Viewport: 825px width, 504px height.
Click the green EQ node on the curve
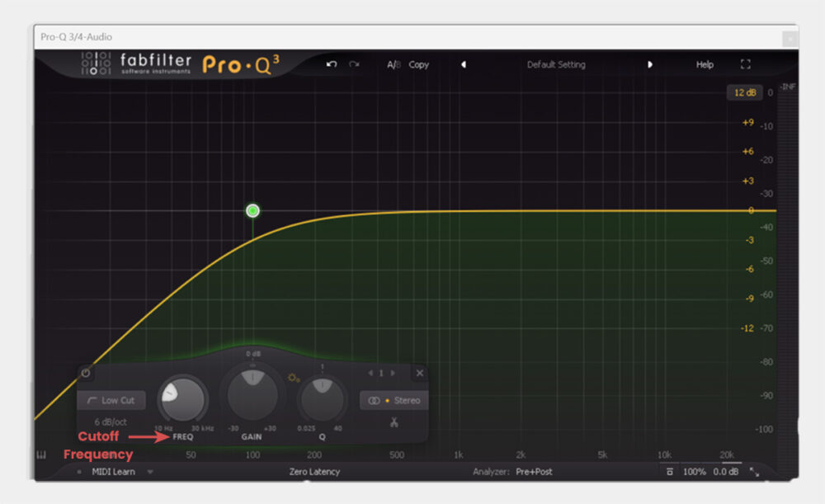point(252,210)
